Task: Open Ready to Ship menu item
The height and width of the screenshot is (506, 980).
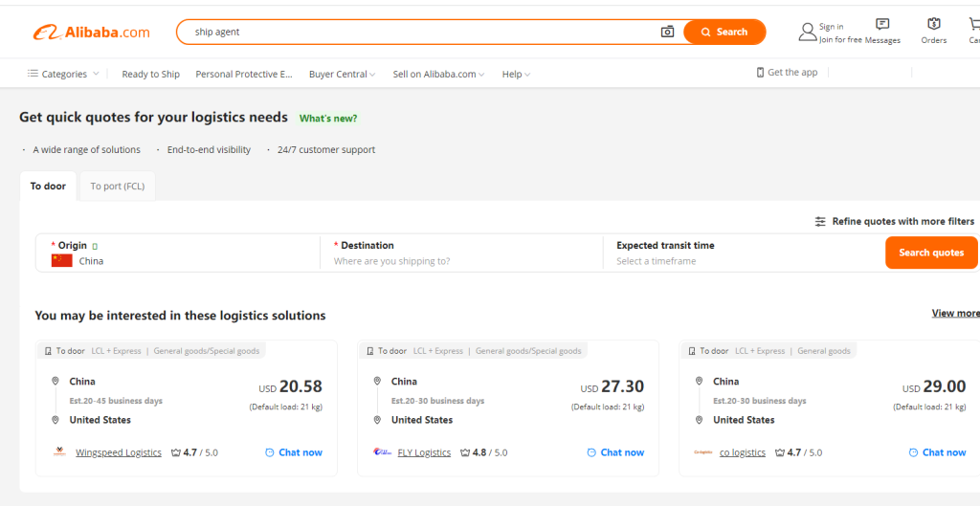Action: click(x=150, y=74)
